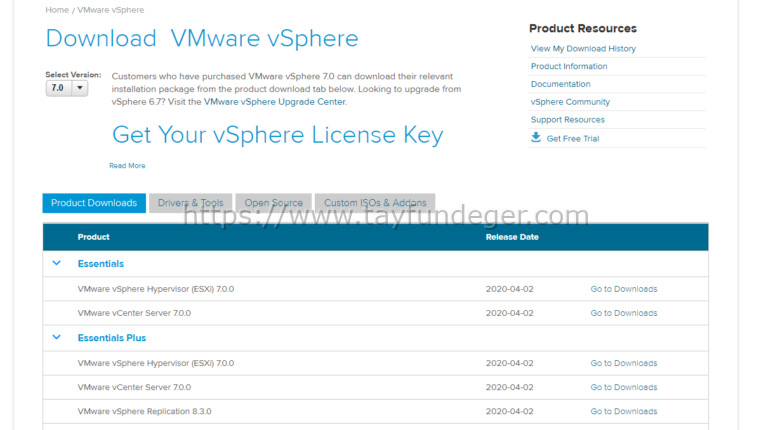Click the Essentials Plus section title
The image size is (768, 430).
112,338
